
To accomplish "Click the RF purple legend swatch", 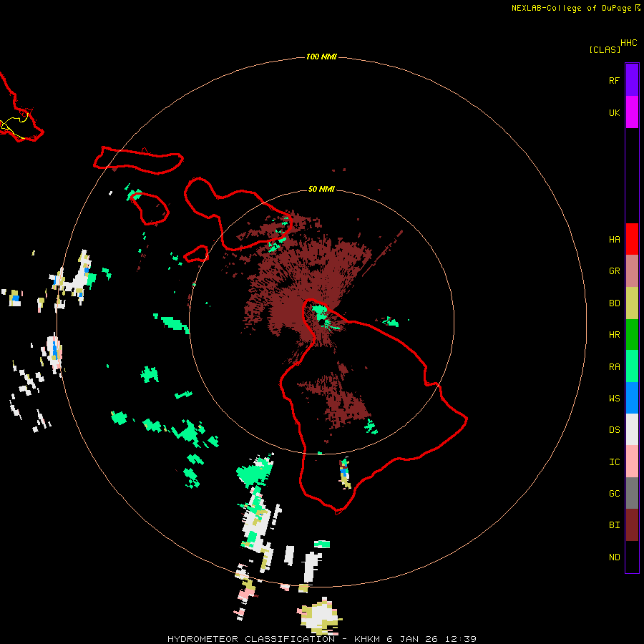I will 632,80.
